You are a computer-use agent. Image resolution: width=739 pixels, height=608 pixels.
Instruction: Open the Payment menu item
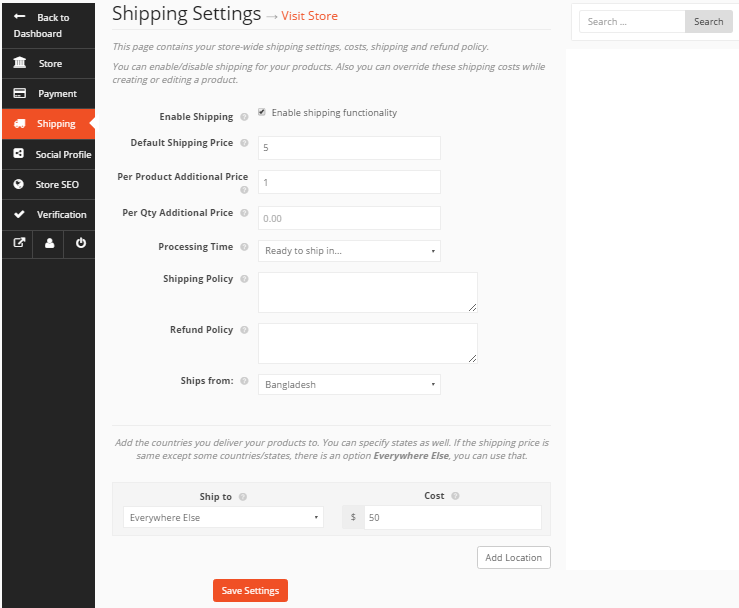[48, 94]
